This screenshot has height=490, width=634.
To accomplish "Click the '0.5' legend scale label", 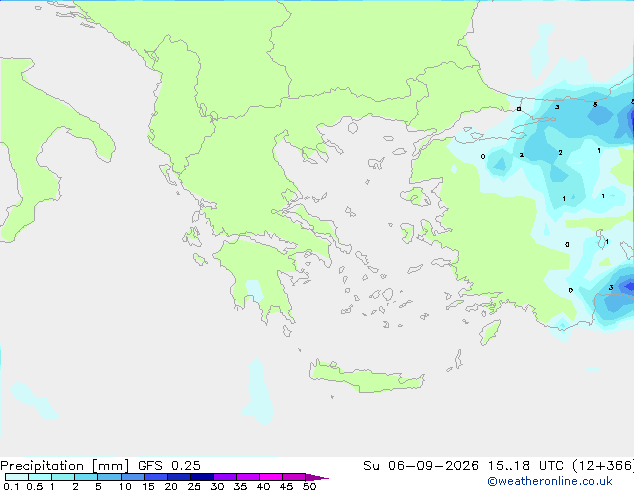I will (35, 486).
